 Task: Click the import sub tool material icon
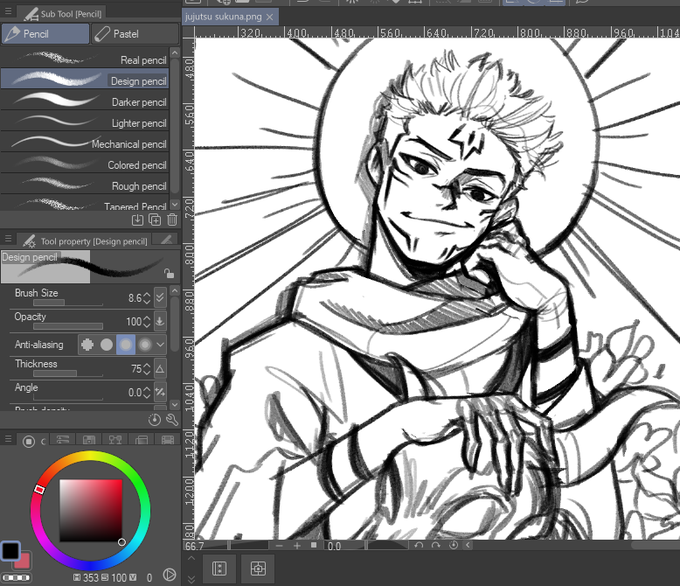(x=137, y=220)
